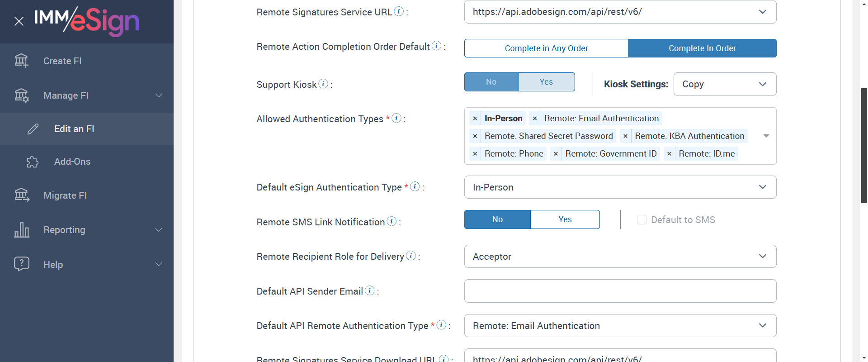Click the Migrate FI bank icon
This screenshot has height=362, width=868.
tap(21, 195)
